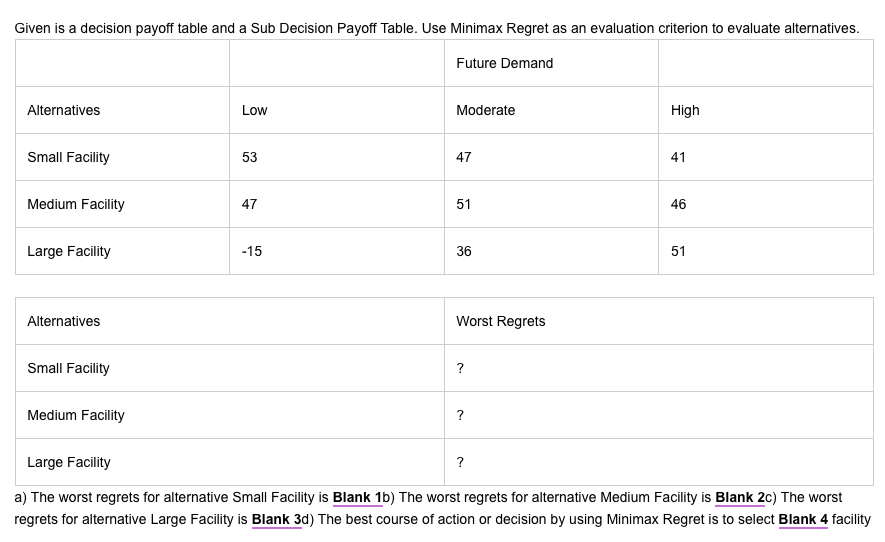Select the Low demand column header
The image size is (885, 542).
pyautogui.click(x=336, y=110)
